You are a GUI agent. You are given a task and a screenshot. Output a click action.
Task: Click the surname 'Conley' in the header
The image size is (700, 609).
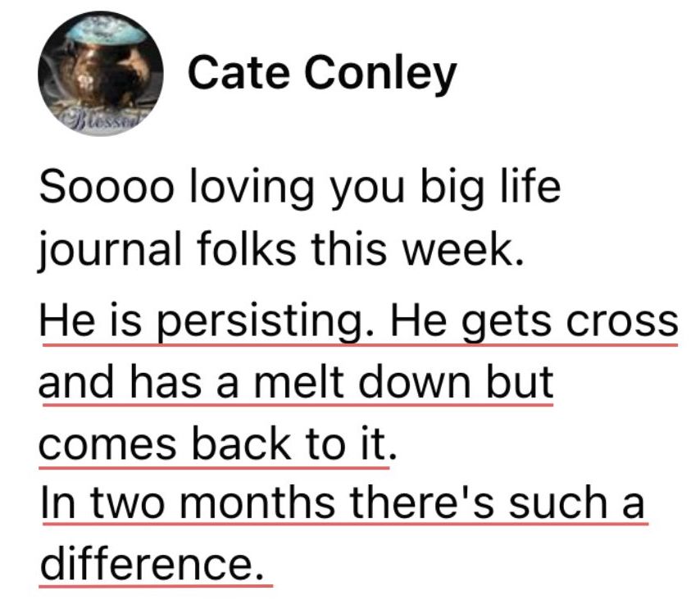click(381, 74)
